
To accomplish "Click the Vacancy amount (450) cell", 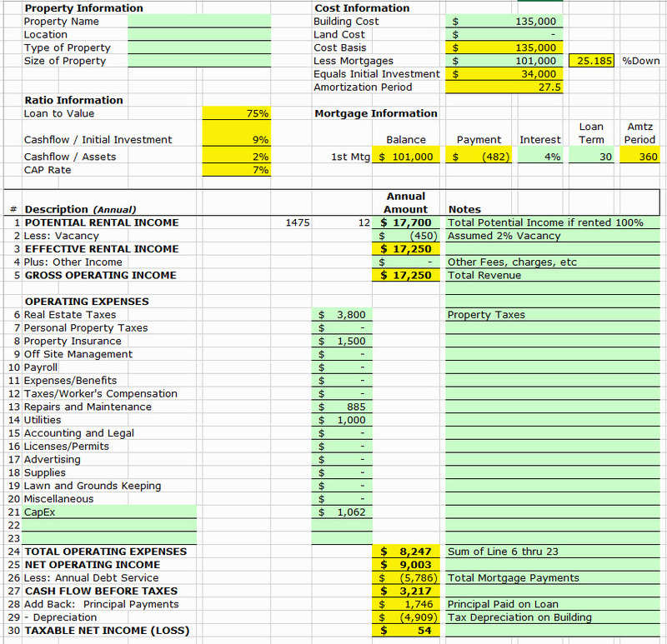I will coord(406,236).
